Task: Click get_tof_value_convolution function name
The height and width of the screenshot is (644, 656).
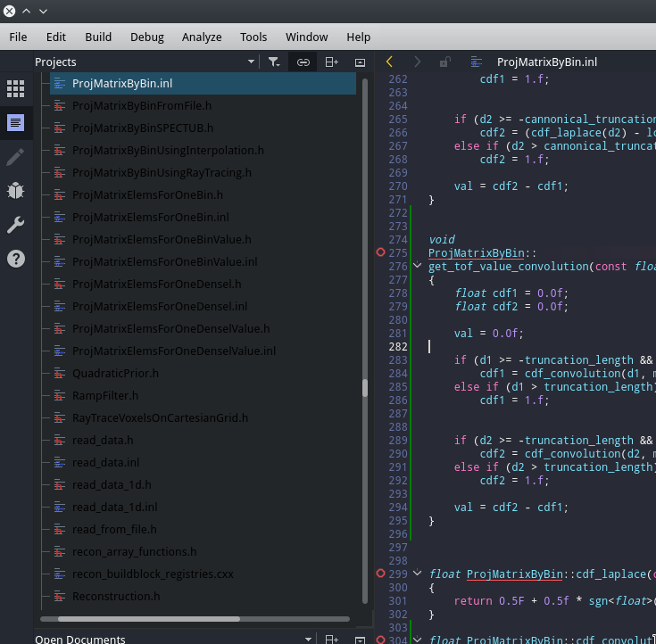Action: pyautogui.click(x=509, y=267)
